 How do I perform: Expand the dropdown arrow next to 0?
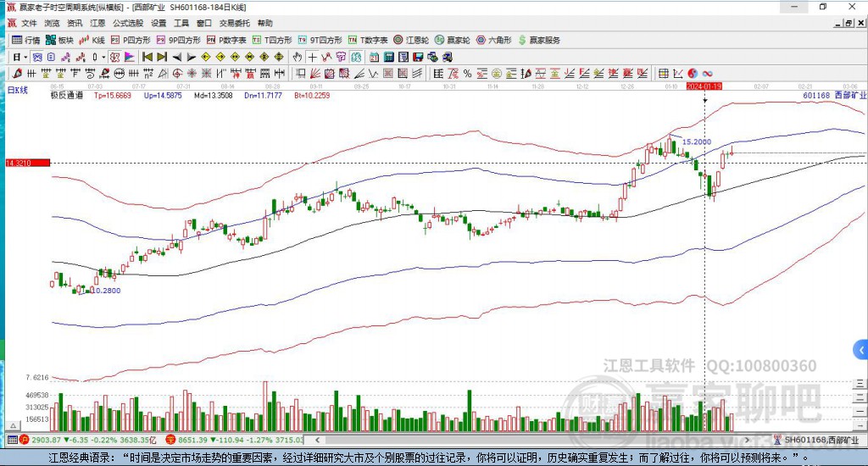pyautogui.click(x=103, y=57)
